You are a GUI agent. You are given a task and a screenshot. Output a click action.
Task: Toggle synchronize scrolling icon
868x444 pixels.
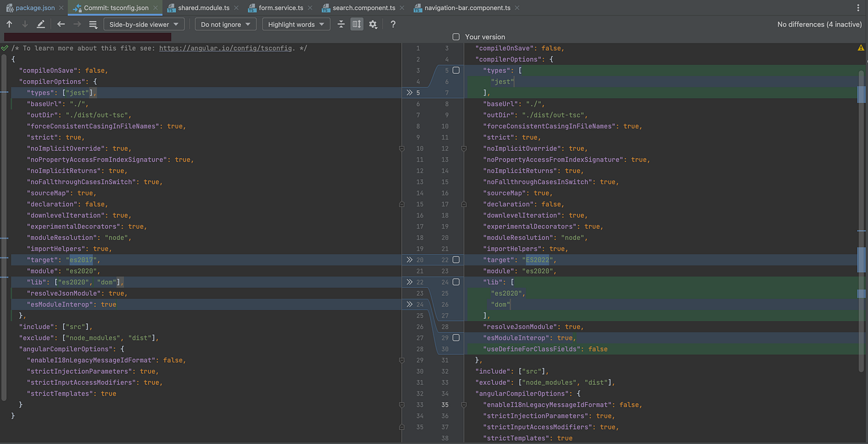coord(356,24)
